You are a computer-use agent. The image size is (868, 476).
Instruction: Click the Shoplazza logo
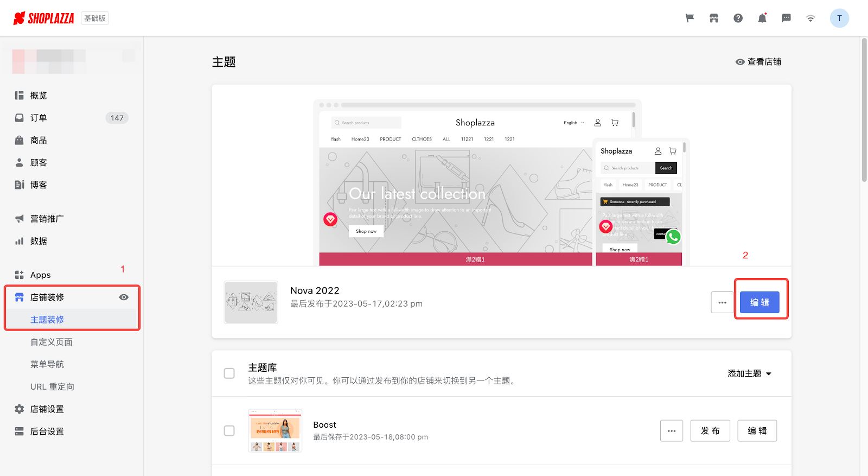43,18
